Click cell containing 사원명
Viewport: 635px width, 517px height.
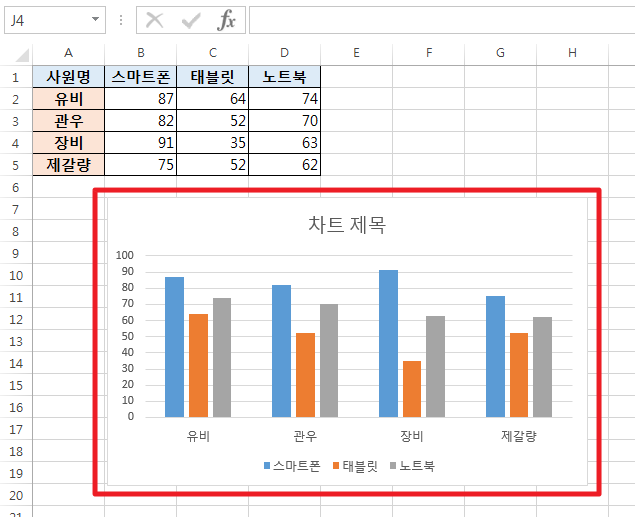click(68, 77)
